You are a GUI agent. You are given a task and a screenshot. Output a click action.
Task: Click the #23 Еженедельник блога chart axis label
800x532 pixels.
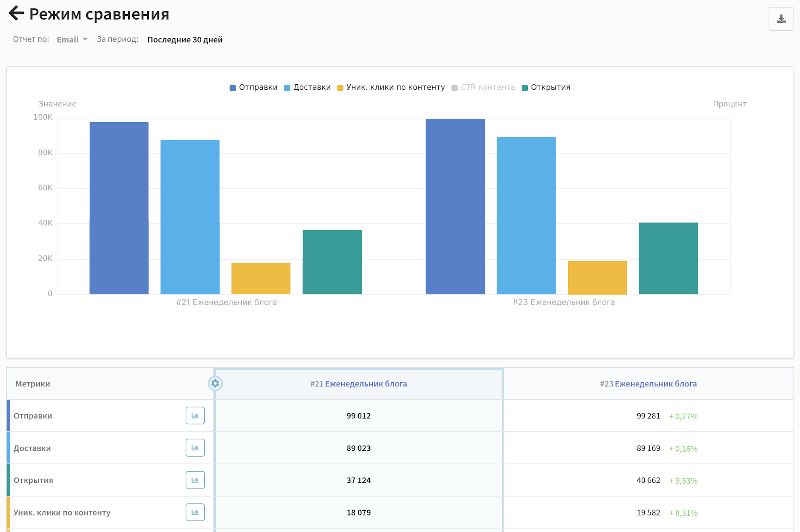pyautogui.click(x=564, y=302)
